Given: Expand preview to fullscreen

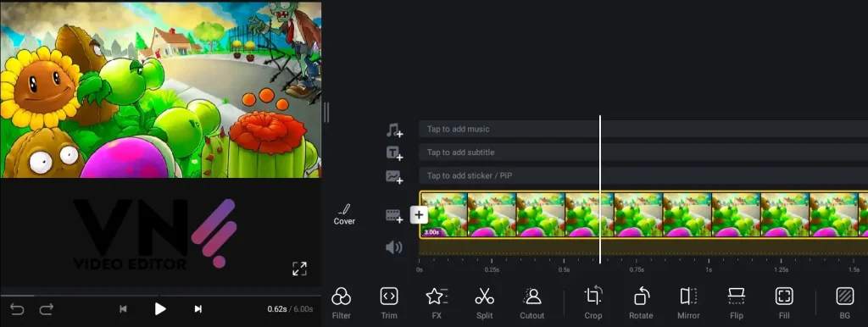Looking at the screenshot, I should [x=299, y=269].
